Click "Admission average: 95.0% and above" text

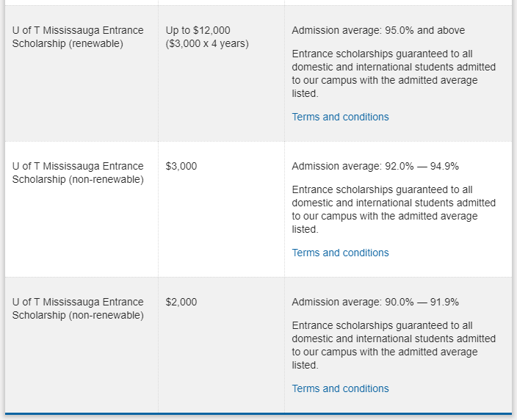378,30
